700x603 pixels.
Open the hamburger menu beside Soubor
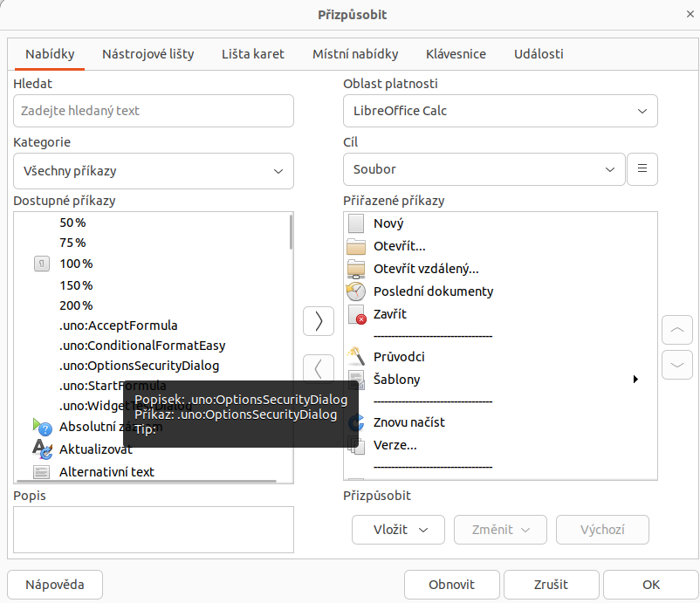tap(642, 168)
